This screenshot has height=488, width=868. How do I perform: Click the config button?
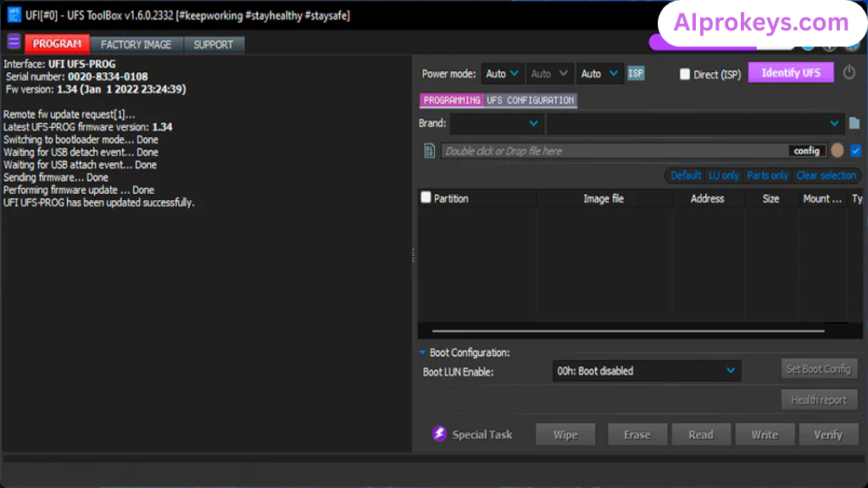tap(807, 151)
